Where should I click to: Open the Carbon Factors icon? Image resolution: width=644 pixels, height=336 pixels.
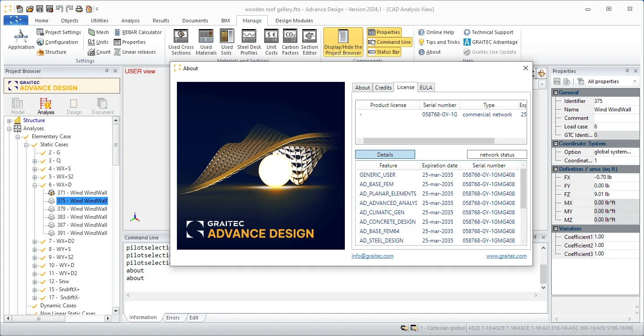point(290,43)
